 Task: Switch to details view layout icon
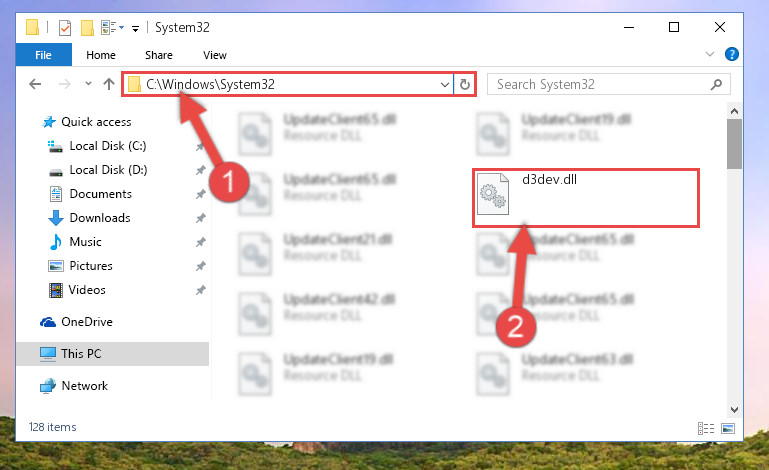click(706, 428)
